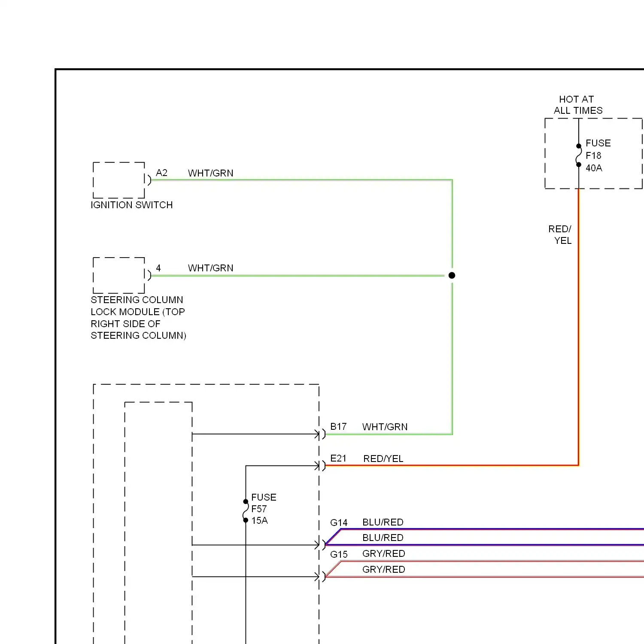Click the B17 connector arrow terminal
The height and width of the screenshot is (644, 644).
320,434
